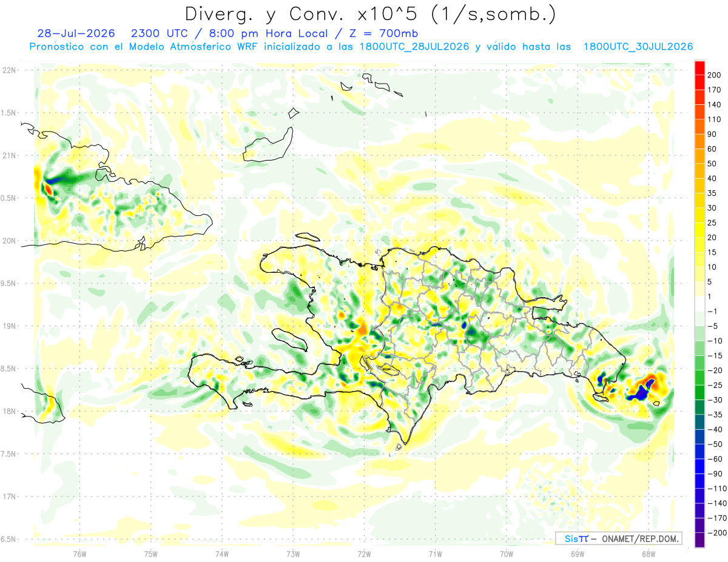Click the initialization time '1800UTC_28JUL2026'
728x562 pixels.
[x=414, y=47]
